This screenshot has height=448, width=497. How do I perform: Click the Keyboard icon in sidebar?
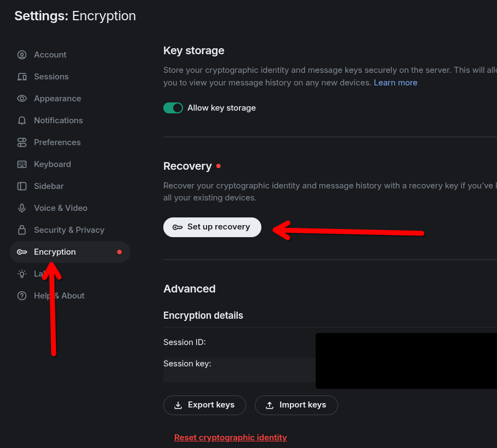[x=22, y=164]
